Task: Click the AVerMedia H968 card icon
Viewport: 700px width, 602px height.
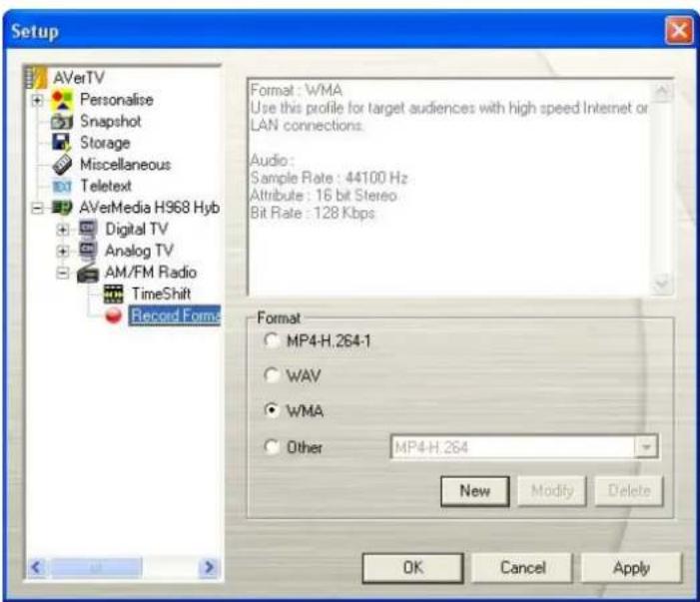Action: click(62, 207)
